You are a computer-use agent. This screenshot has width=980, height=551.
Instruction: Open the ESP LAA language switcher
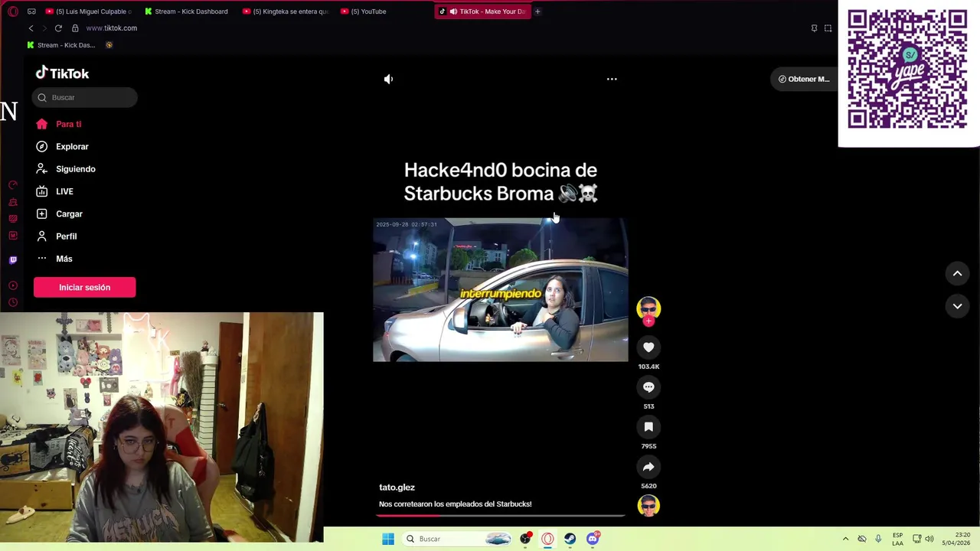point(897,539)
